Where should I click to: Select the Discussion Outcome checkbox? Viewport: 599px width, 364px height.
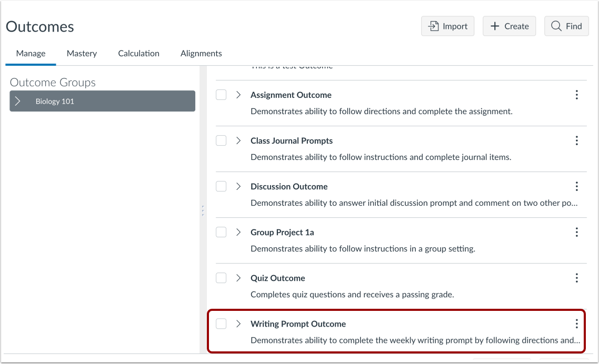coord(221,186)
